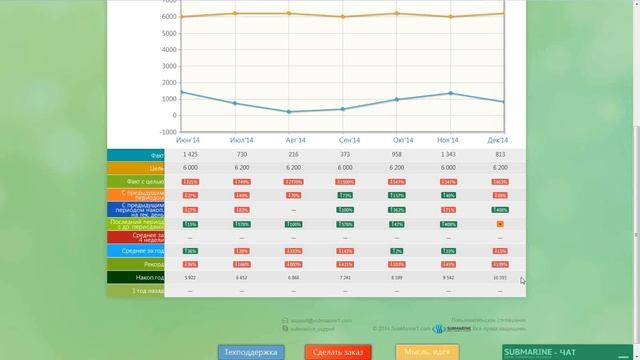Select the 1 год назад row label
This screenshot has height=360, width=640.
tap(136, 291)
